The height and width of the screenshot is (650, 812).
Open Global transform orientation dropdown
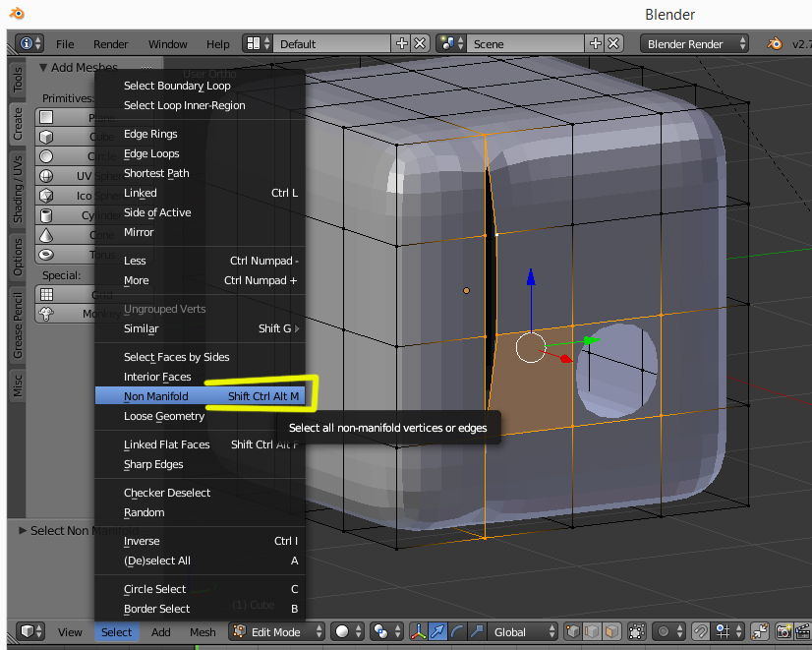tap(523, 631)
